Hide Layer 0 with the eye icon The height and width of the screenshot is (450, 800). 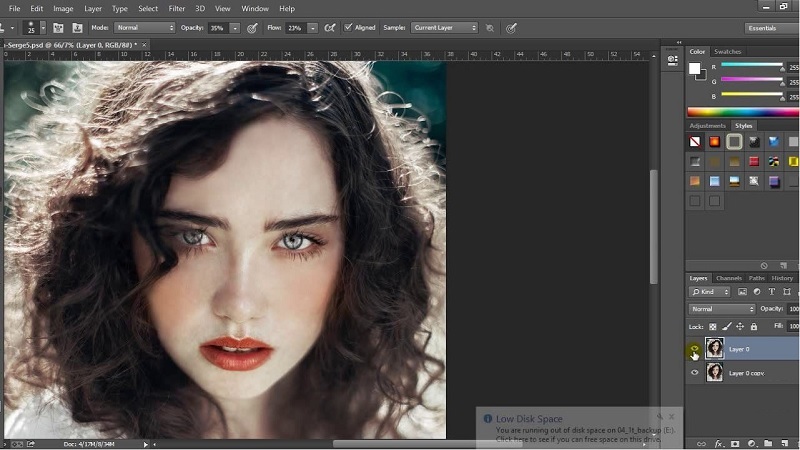(x=694, y=349)
